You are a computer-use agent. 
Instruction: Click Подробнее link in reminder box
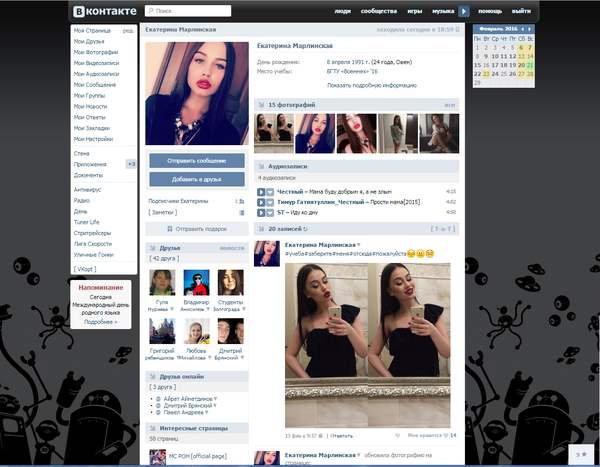click(101, 322)
